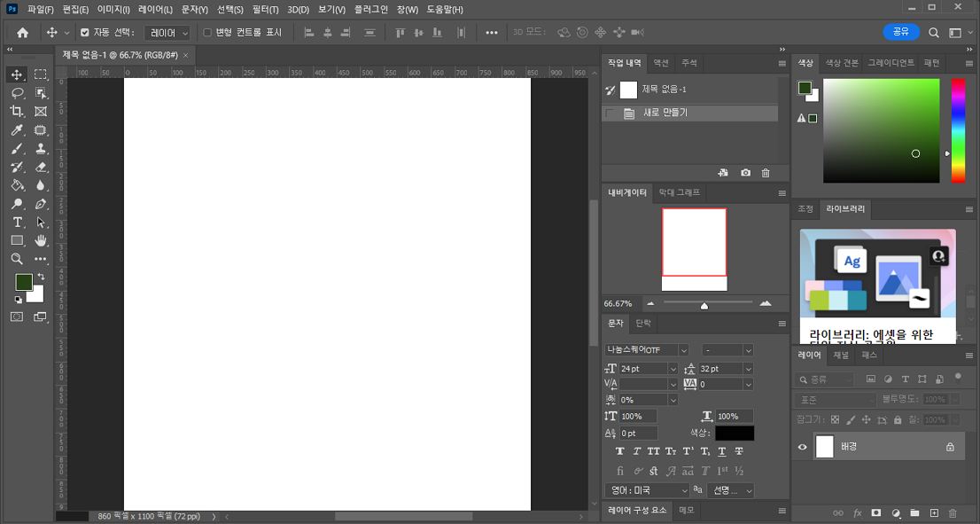Viewport: 980px width, 524px height.
Task: Click zoom in button in Navigator
Action: (765, 303)
